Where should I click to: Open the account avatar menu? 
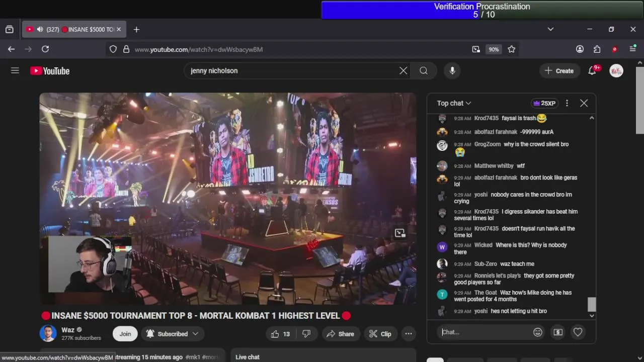(x=616, y=71)
